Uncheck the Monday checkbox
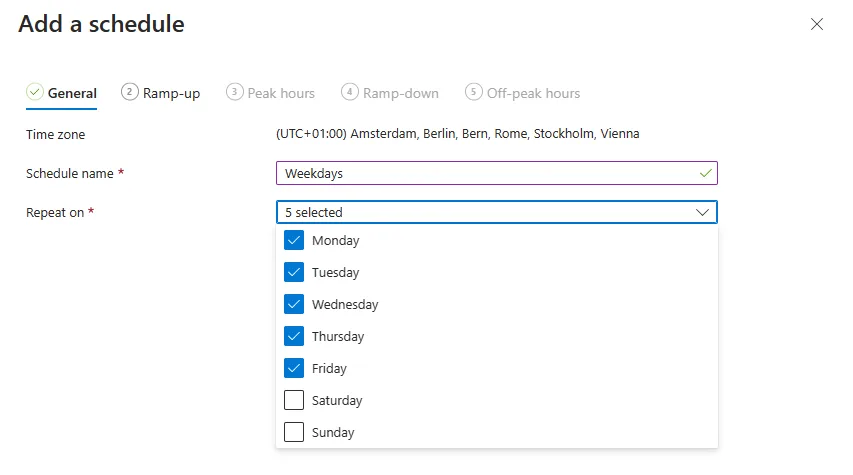The height and width of the screenshot is (475, 853). point(294,240)
